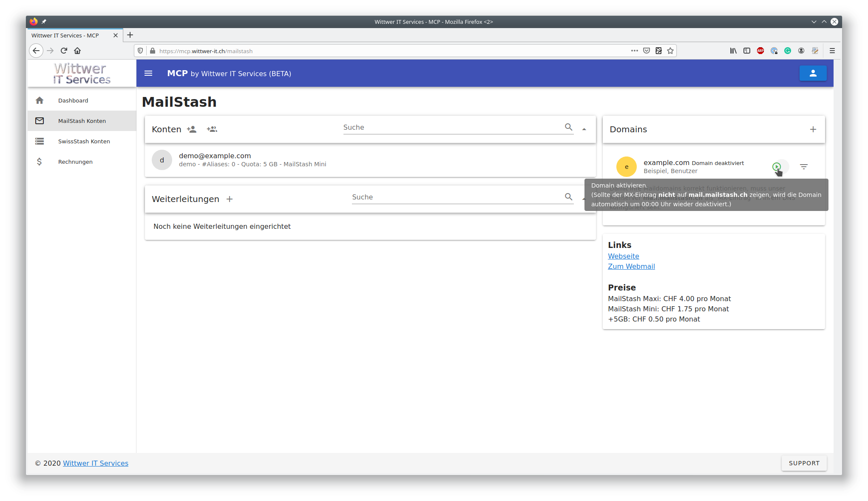
Task: Open Firefox Library icon
Action: tap(733, 51)
